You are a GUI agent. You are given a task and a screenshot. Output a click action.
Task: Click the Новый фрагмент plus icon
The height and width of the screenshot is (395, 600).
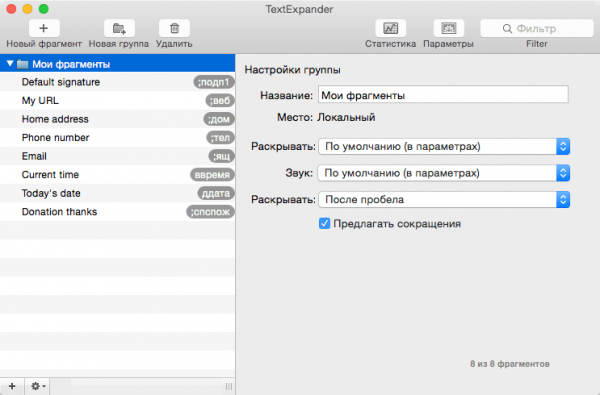point(44,28)
